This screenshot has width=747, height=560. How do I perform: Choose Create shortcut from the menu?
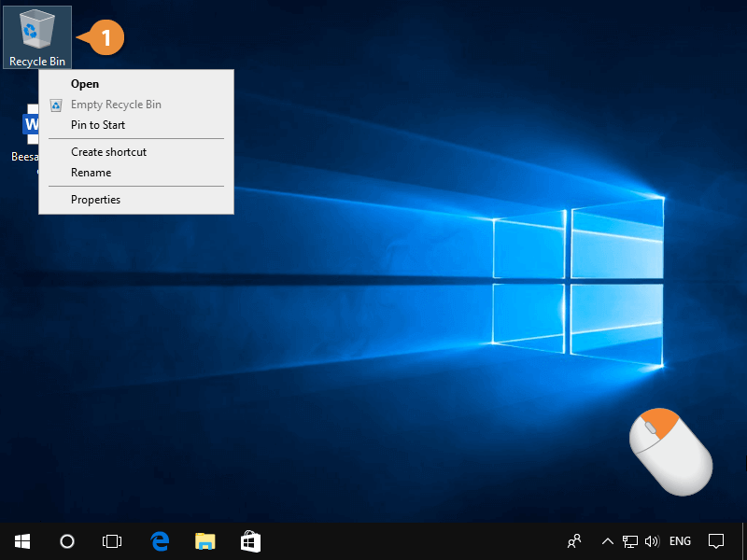coord(108,152)
